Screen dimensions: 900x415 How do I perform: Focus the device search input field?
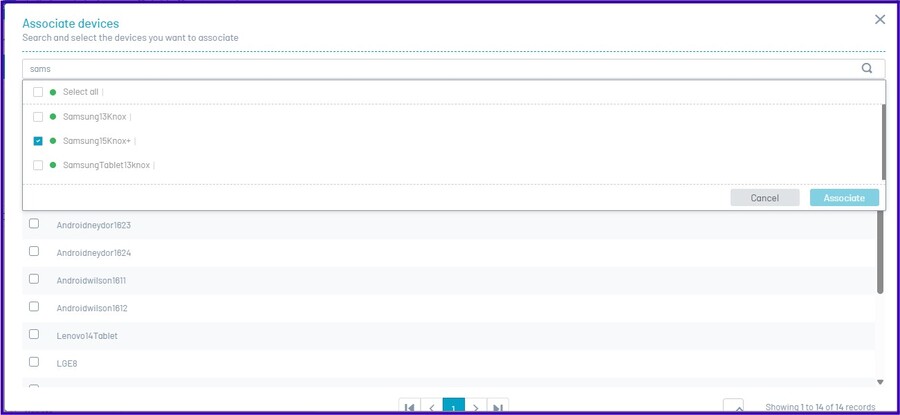(x=440, y=69)
